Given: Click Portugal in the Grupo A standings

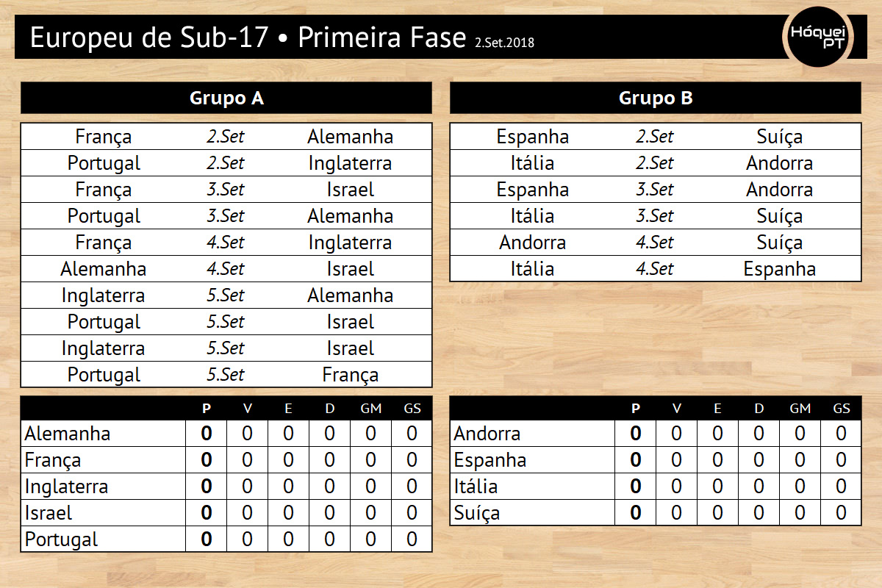Looking at the screenshot, I should 61,539.
